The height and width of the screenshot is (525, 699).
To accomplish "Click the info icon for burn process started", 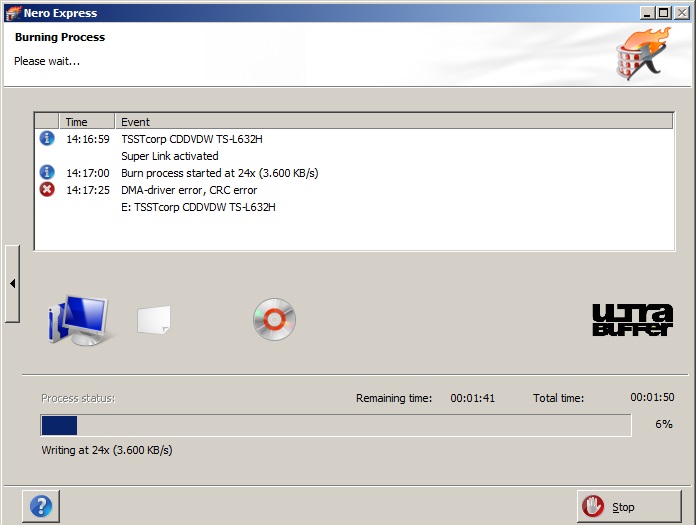I will point(47,173).
